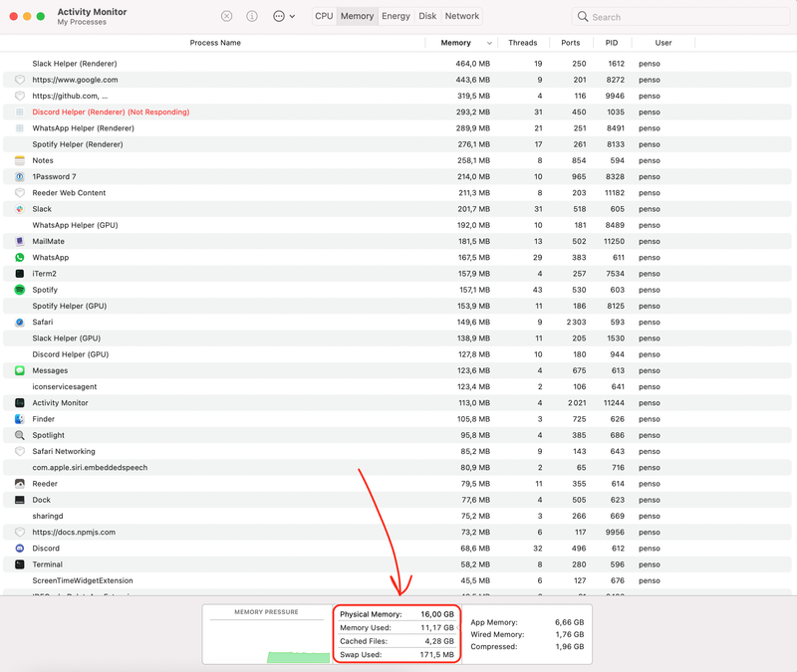Click the Wired Memory 1,76 GB value
The height and width of the screenshot is (672, 797).
569,634
